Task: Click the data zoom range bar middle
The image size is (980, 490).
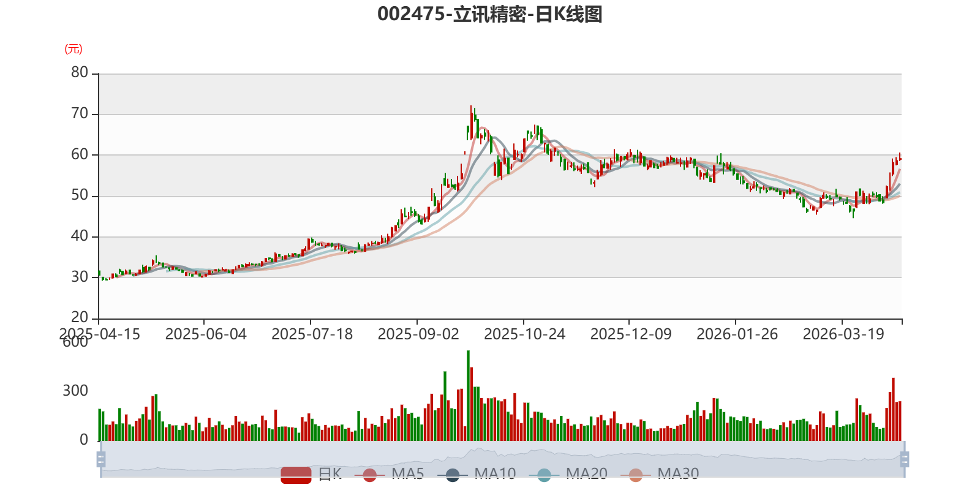Action: click(x=502, y=459)
